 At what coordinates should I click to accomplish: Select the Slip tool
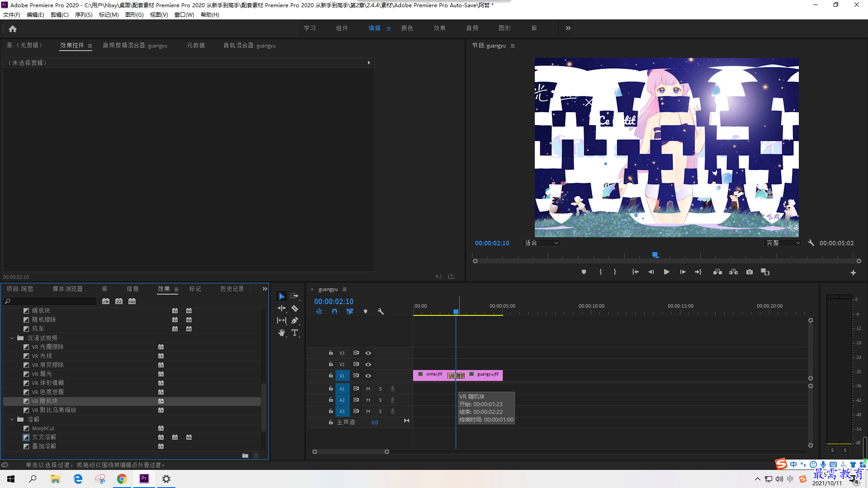(282, 320)
